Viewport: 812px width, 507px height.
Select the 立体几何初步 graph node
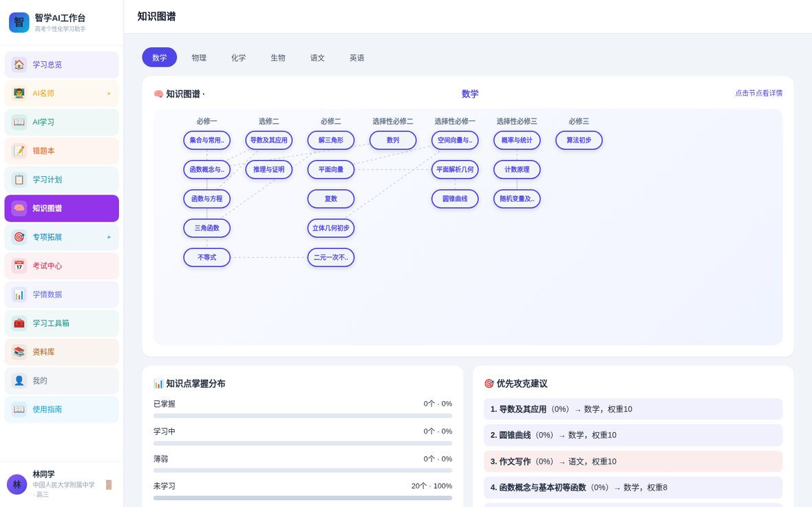click(331, 228)
